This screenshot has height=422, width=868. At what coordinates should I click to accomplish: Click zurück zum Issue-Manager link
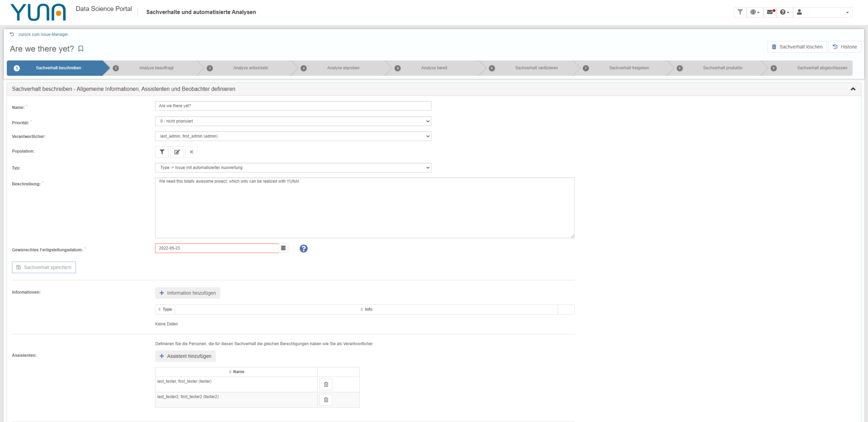(x=43, y=34)
